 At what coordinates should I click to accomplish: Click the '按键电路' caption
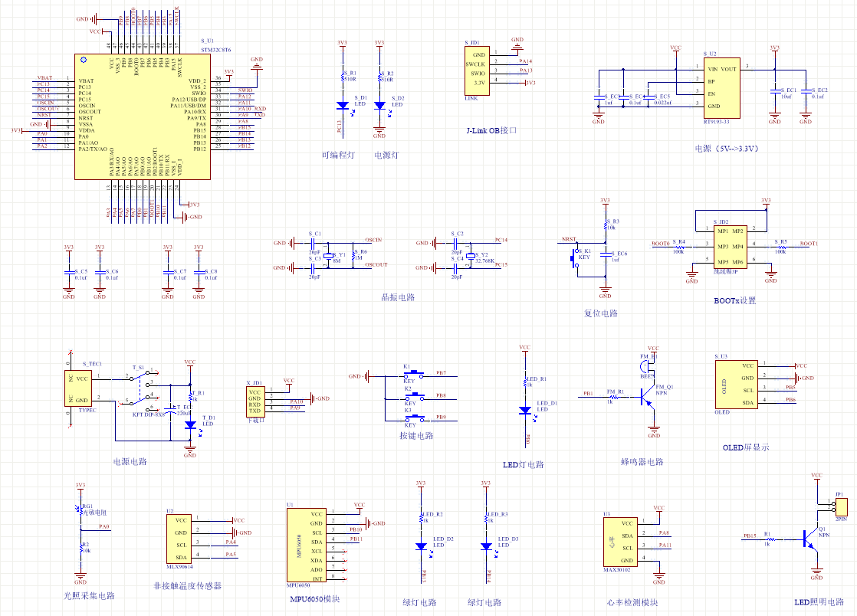click(x=416, y=436)
